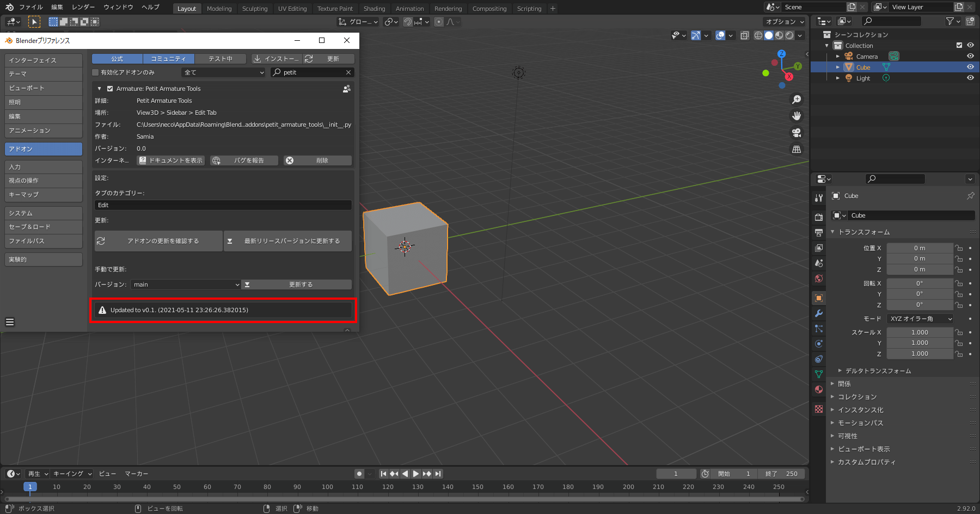Open the レンダー menu
Viewport: 980px width, 514px height.
point(83,7)
